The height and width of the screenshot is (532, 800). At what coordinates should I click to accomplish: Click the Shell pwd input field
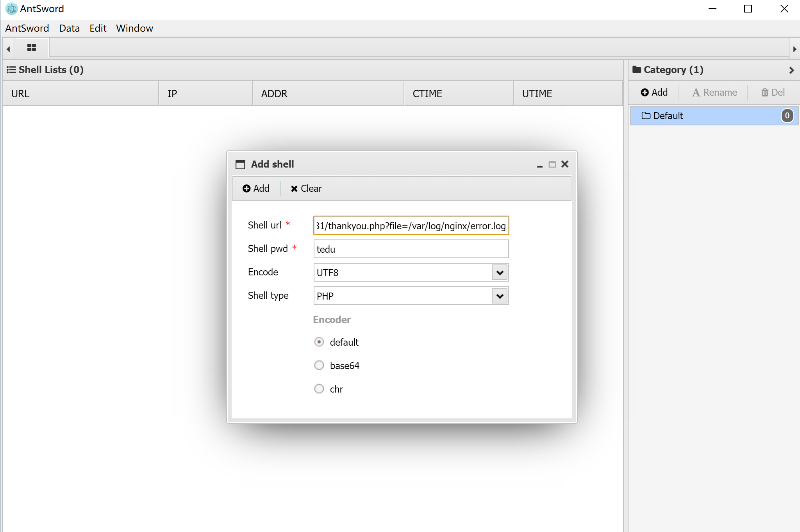click(x=411, y=249)
